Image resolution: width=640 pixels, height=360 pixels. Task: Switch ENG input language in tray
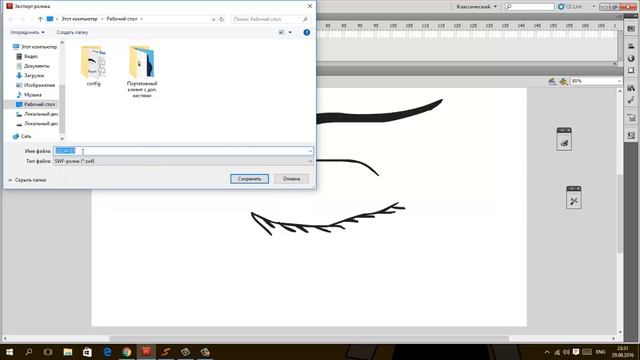[600, 352]
